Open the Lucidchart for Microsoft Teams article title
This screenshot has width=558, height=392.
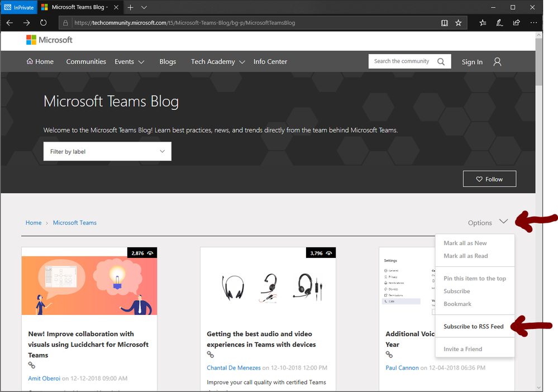88,345
